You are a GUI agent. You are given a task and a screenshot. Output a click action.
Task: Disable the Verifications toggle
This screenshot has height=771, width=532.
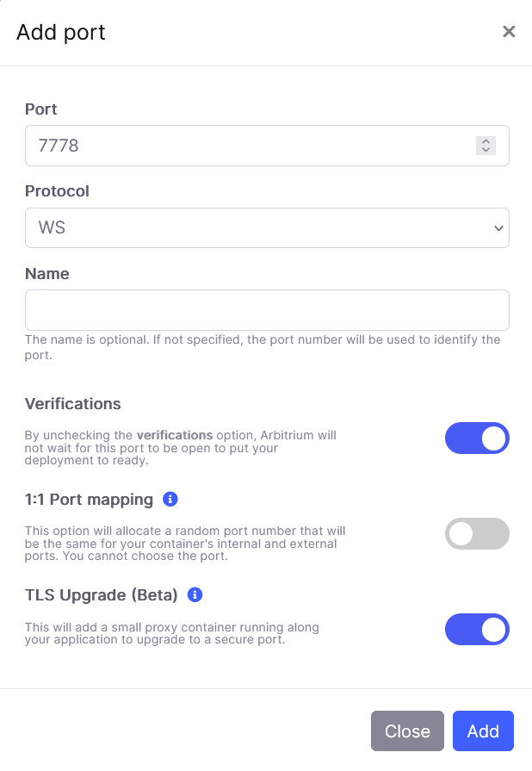tap(477, 438)
